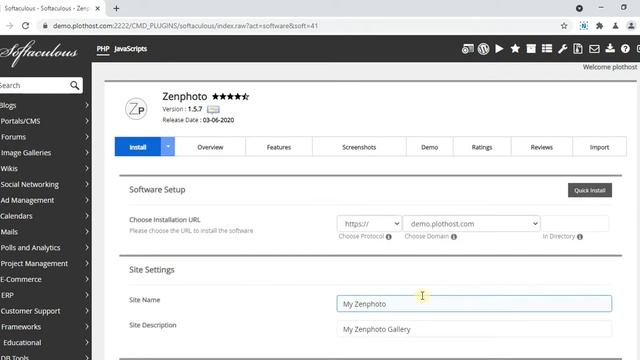The height and width of the screenshot is (360, 640).
Task: Switch to the Demo tab
Action: [x=429, y=147]
